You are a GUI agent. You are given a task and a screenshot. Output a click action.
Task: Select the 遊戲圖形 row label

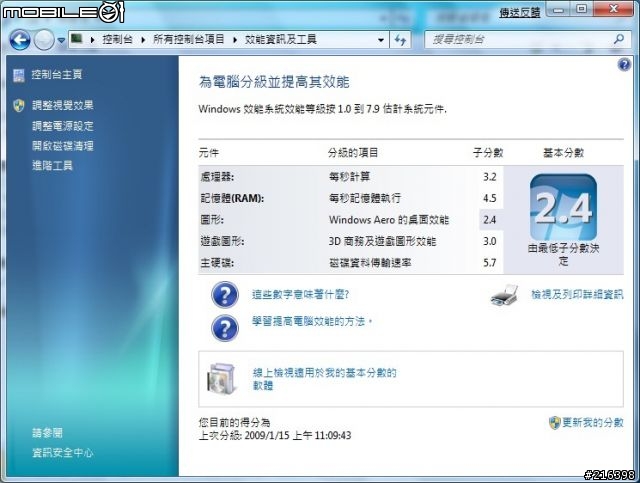pyautogui.click(x=222, y=241)
